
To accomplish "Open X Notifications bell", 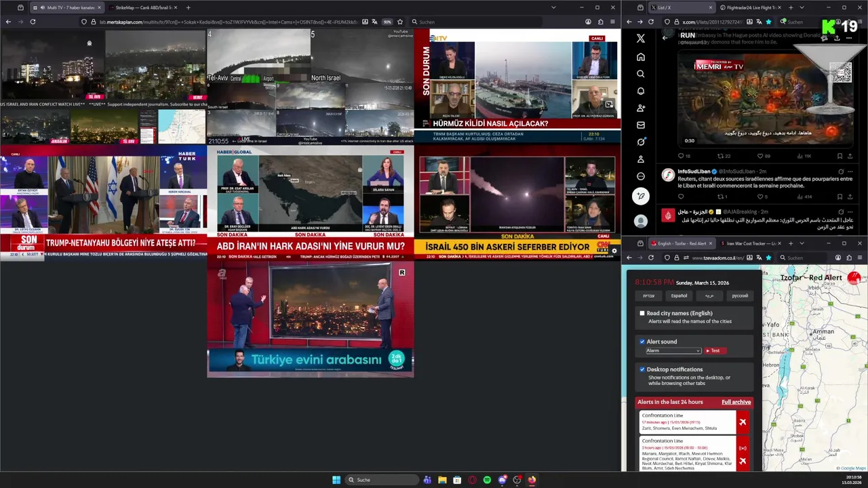I will tap(640, 91).
